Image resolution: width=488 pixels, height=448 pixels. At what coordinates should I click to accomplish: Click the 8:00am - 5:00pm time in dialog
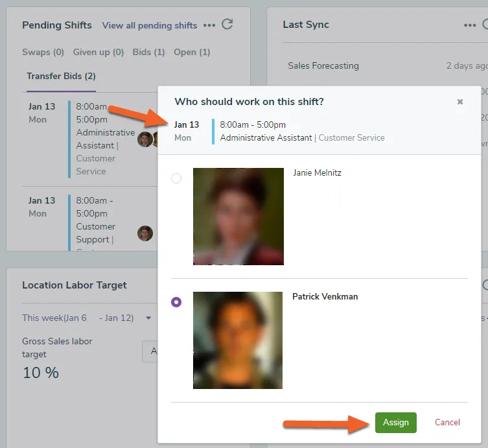(253, 125)
